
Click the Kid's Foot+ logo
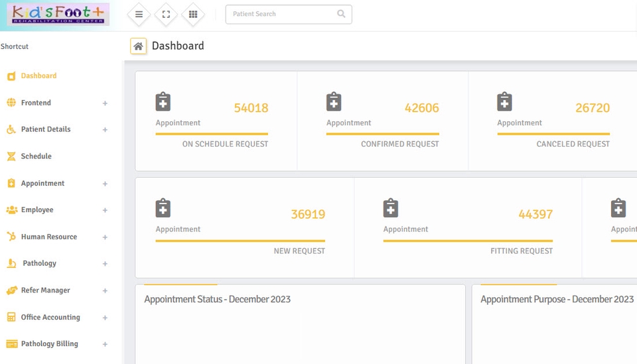58,15
